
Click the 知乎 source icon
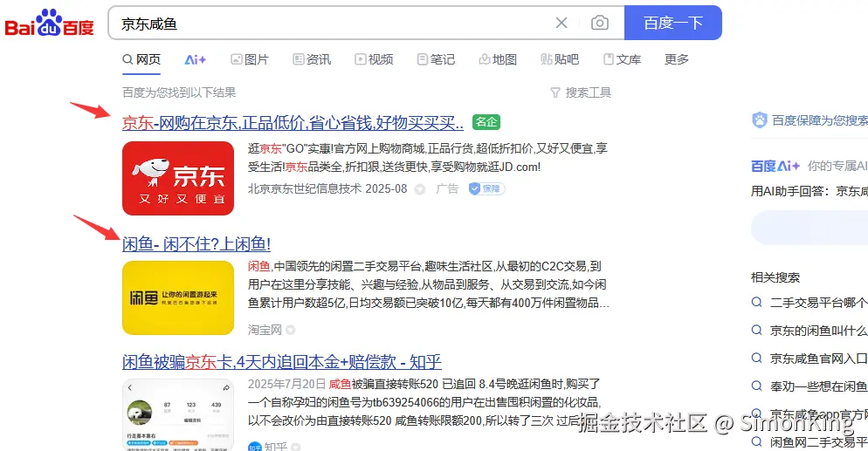point(255,447)
